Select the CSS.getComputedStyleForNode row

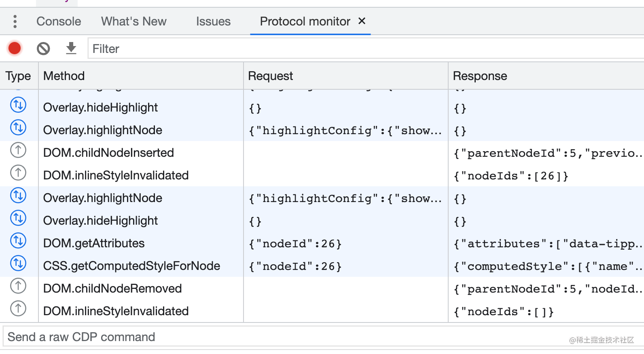pyautogui.click(x=131, y=266)
